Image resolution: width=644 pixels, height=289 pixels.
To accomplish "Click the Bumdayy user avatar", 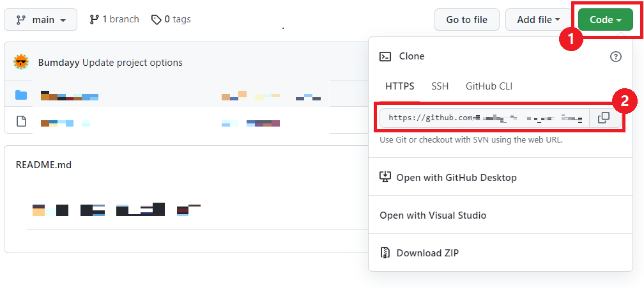I will 21,63.
